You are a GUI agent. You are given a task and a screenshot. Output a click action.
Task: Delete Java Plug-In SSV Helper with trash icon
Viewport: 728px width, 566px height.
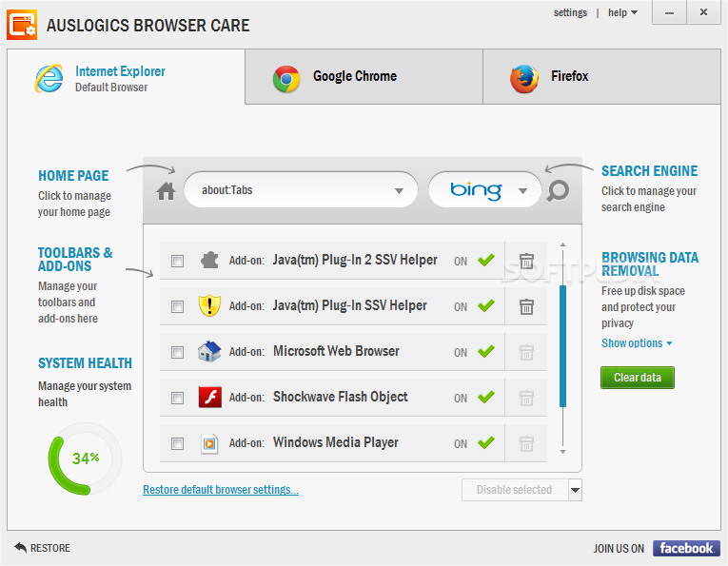click(526, 306)
